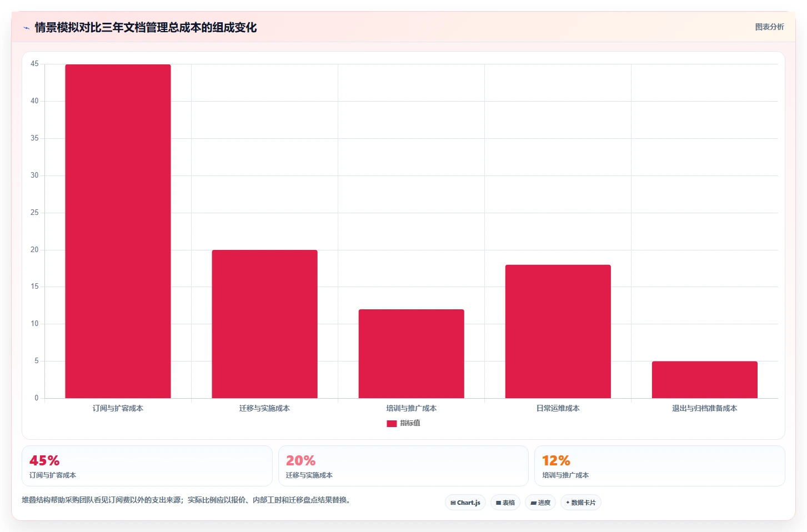Click the 订阅与扩容成本 x-axis label
Viewport: 807px width, 532px height.
tap(118, 408)
